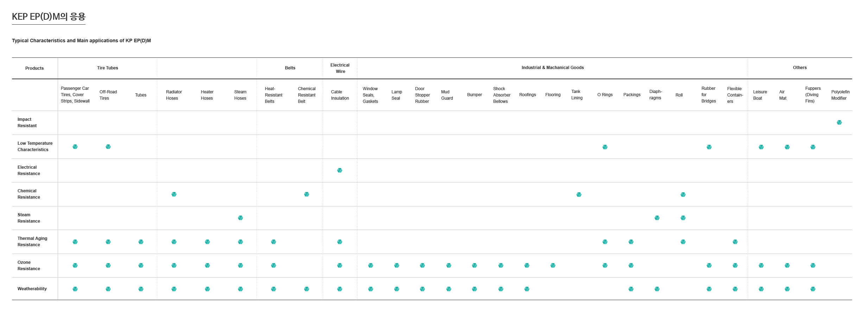This screenshot has width=868, height=317.
Task: Click the Low Temperature dot for O Rings
Action: tap(605, 147)
